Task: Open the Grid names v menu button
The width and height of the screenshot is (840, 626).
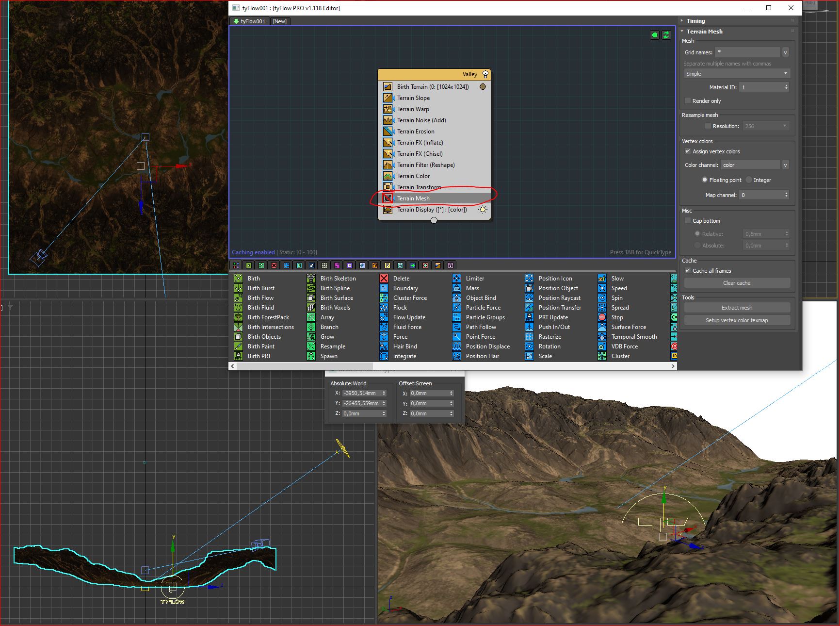Action: click(x=786, y=52)
